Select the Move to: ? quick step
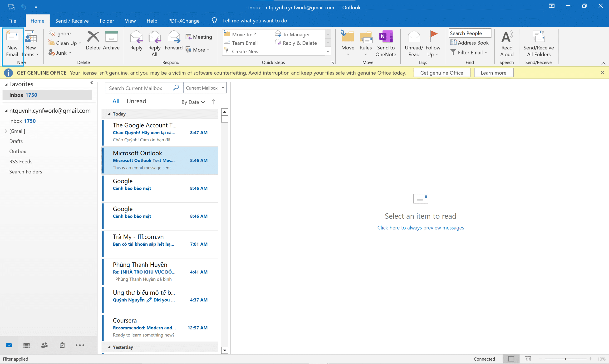Image resolution: width=609 pixels, height=364 pixels. tap(240, 34)
